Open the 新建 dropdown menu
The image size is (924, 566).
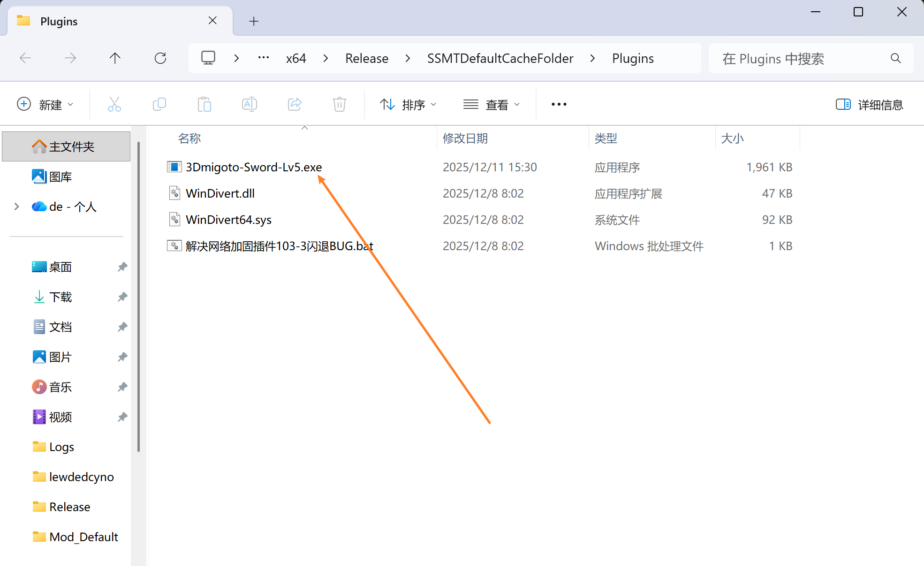[x=45, y=104]
